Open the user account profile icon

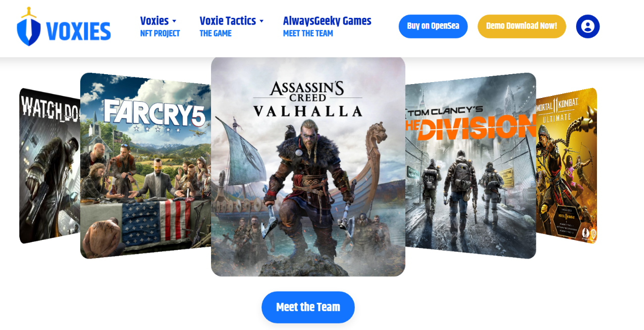(588, 26)
